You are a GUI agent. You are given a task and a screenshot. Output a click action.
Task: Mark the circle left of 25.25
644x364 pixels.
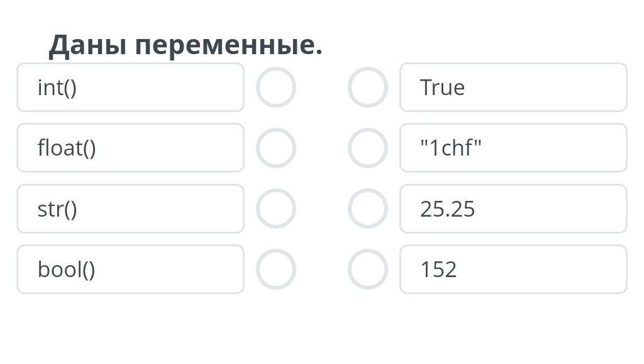tap(368, 208)
